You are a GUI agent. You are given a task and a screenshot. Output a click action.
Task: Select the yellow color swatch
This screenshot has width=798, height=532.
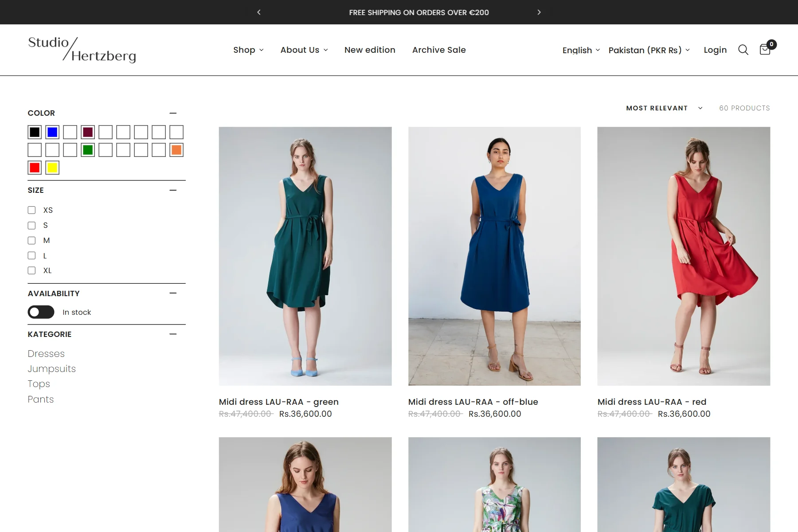click(52, 168)
